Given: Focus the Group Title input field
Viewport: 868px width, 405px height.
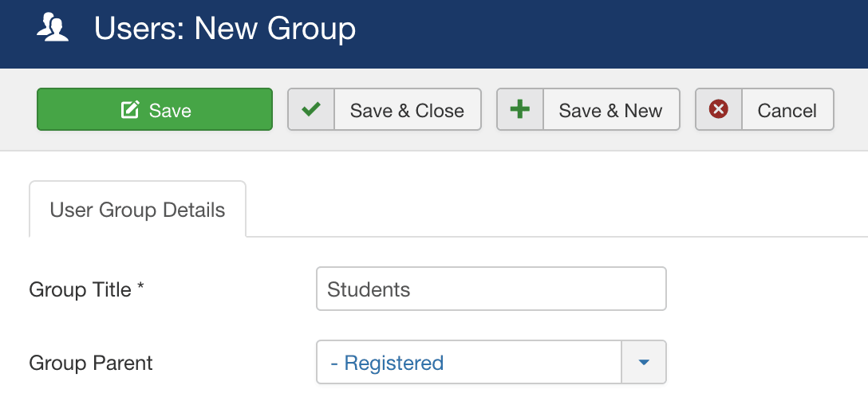Looking at the screenshot, I should [491, 289].
